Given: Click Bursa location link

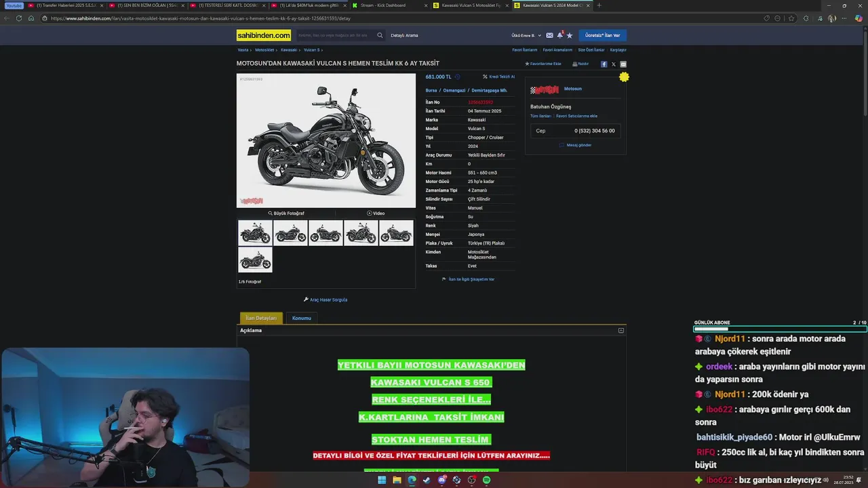Looking at the screenshot, I should coord(431,90).
